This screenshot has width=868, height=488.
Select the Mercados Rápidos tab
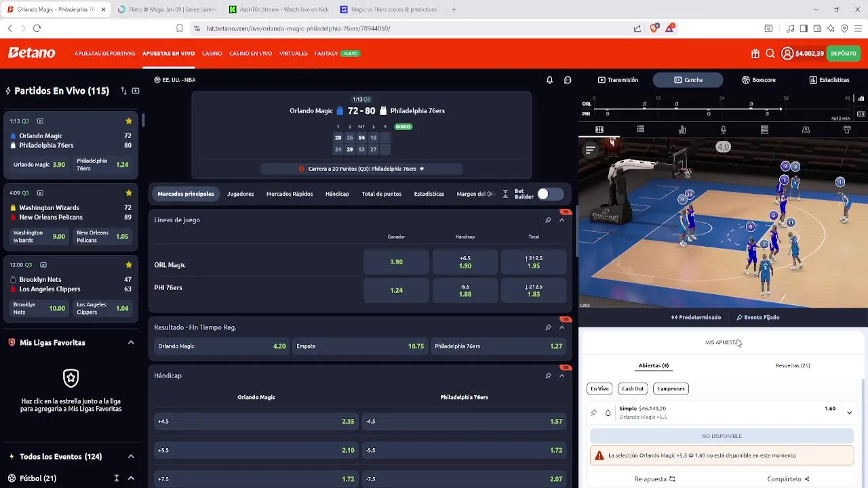(x=290, y=194)
